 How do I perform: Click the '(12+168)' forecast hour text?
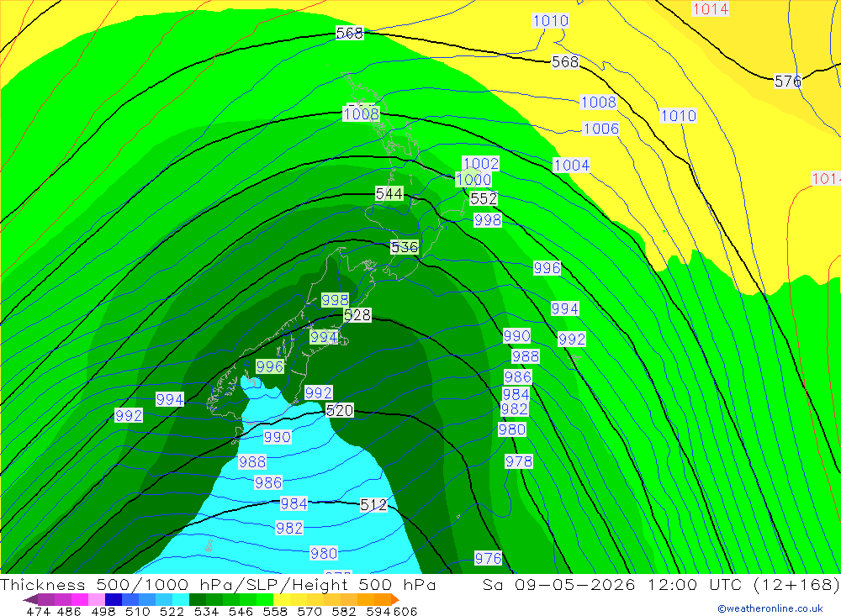796,584
